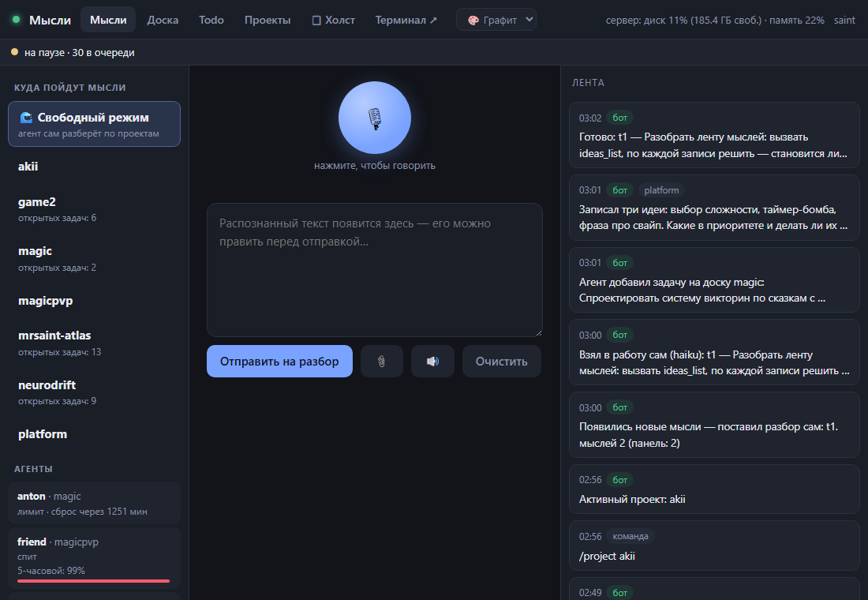This screenshot has width=868, height=600.
Task: Choose the mrsaint-atlas project
Action: [94, 343]
